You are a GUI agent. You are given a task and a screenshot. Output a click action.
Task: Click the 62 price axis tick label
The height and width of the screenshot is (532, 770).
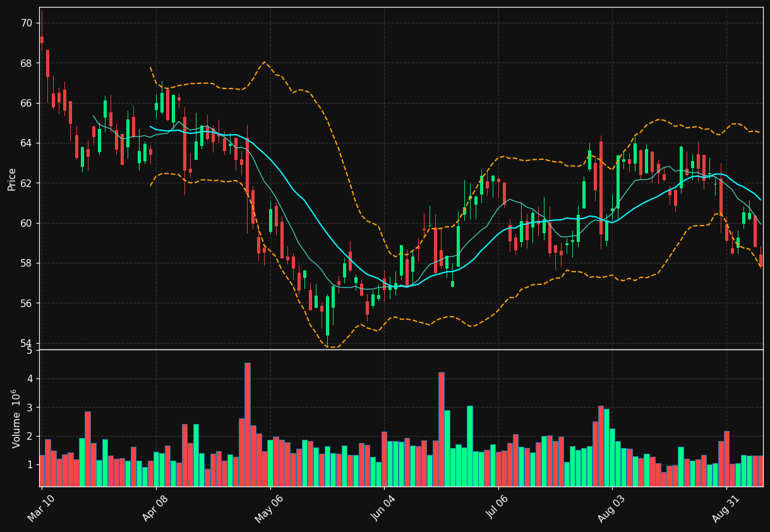point(27,183)
